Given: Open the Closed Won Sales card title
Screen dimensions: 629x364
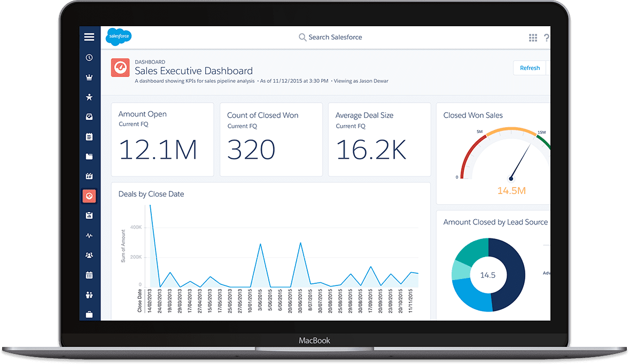Looking at the screenshot, I should click(x=473, y=115).
